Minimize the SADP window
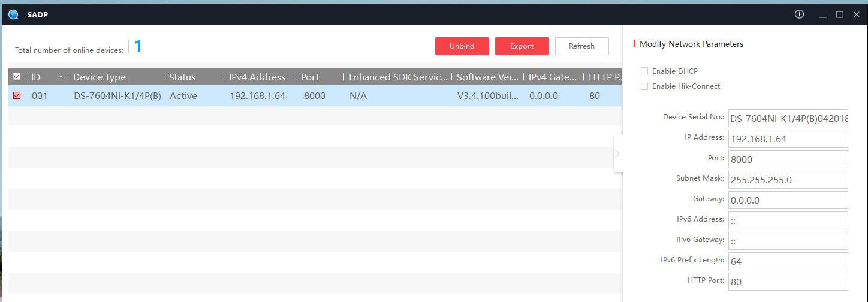 click(x=823, y=14)
